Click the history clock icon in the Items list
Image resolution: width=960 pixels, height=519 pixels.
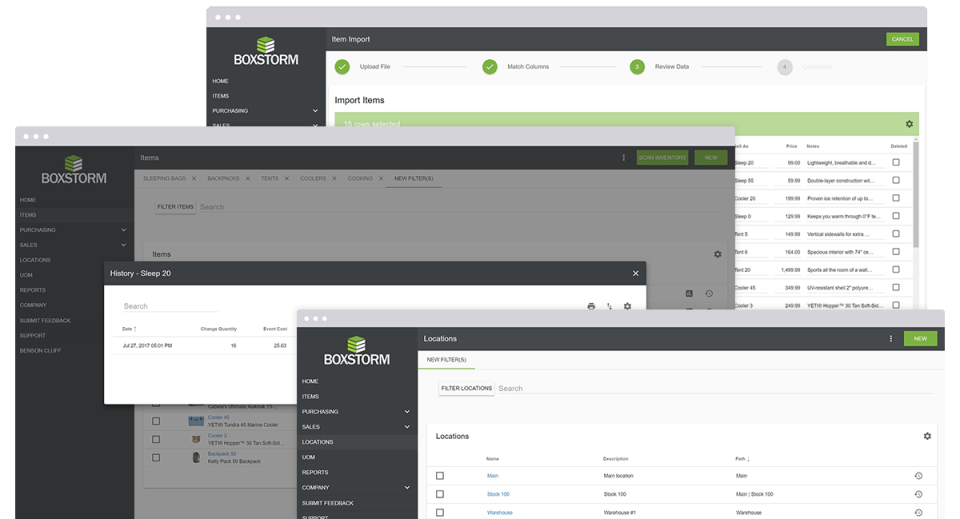coord(708,294)
